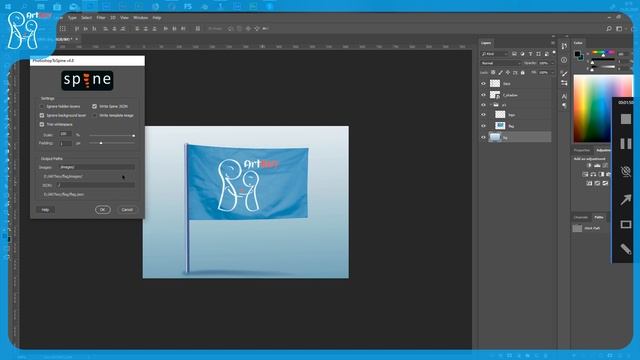Open the Filter menu
This screenshot has width=640, height=360.
point(101,18)
